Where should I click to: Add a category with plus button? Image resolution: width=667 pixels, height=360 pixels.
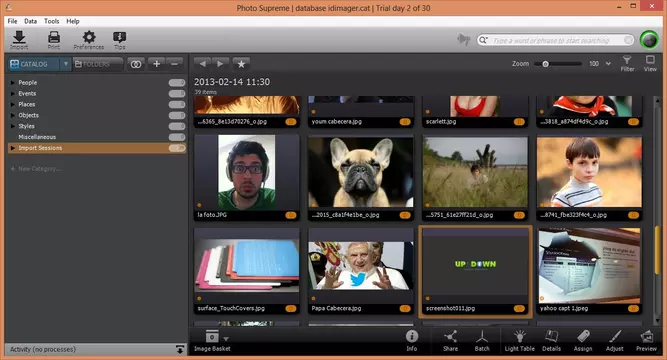157,64
